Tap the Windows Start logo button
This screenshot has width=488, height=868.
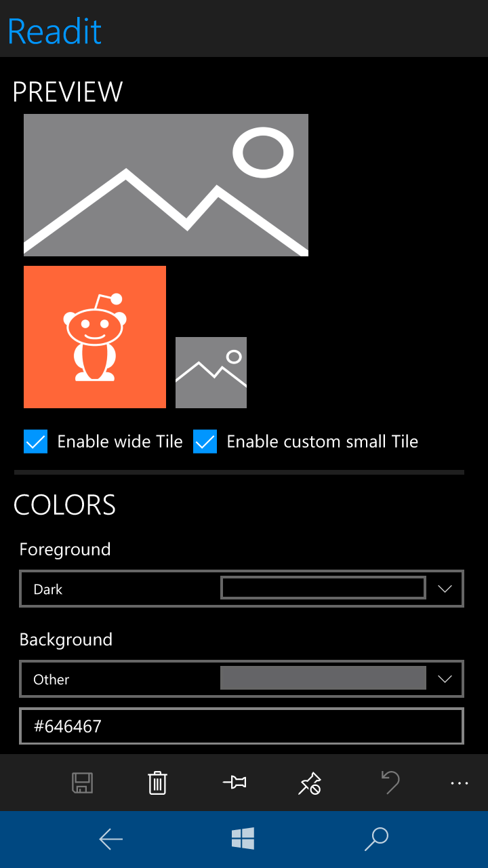(x=243, y=839)
